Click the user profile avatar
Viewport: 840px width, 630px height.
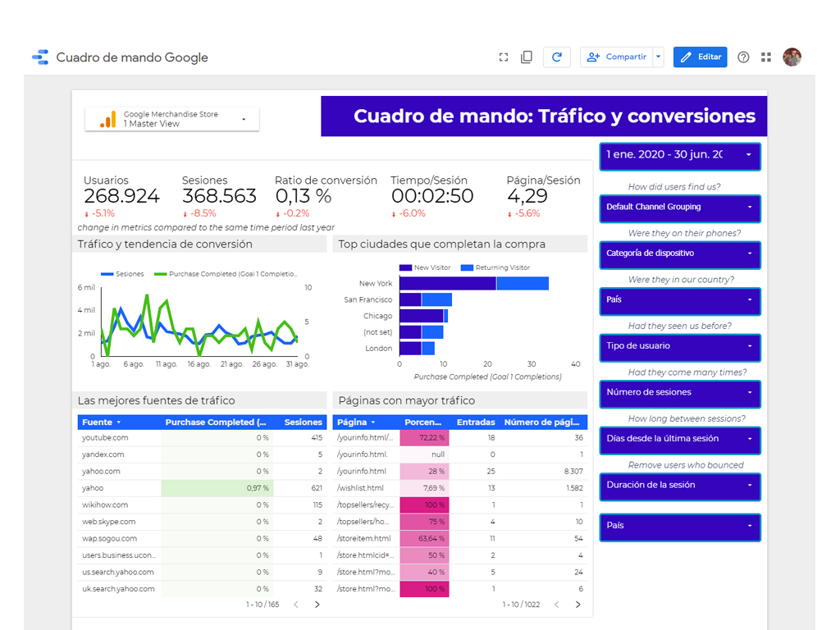[792, 57]
